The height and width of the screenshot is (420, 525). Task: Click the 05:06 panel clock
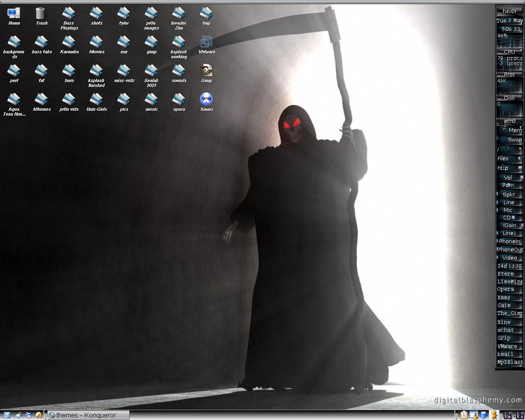pyautogui.click(x=514, y=415)
